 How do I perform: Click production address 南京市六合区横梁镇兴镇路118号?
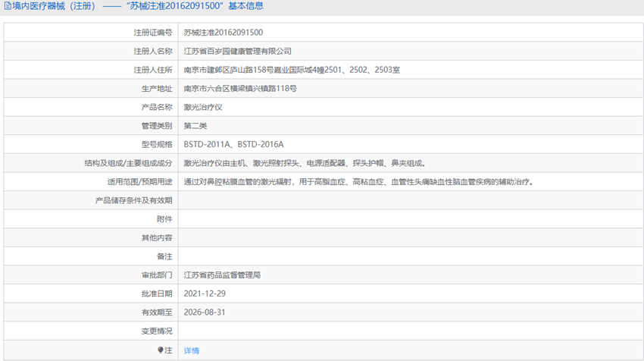(240, 89)
